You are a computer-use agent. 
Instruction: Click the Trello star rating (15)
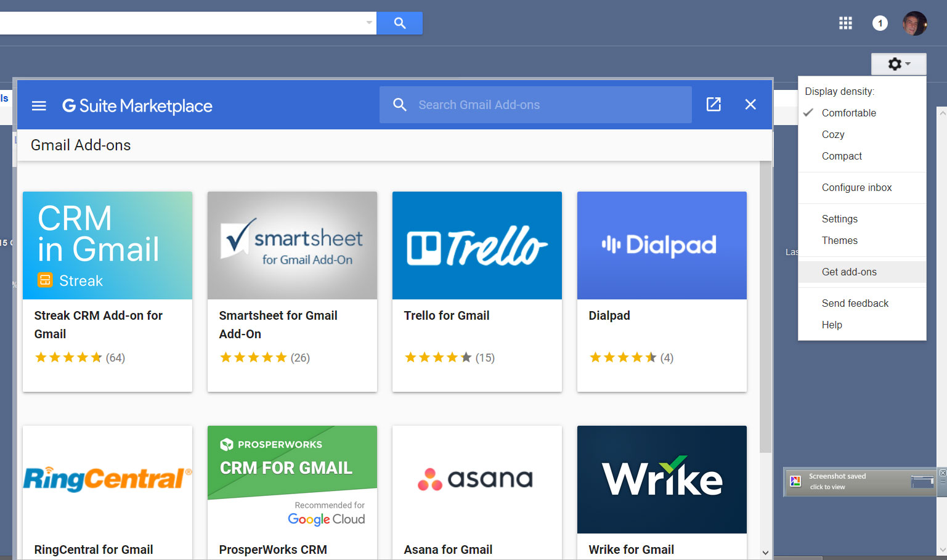click(450, 357)
